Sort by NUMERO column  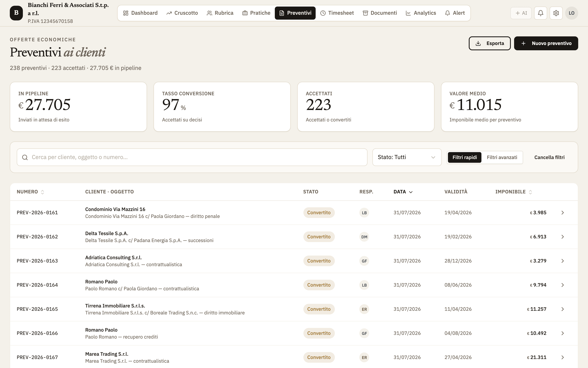point(30,192)
